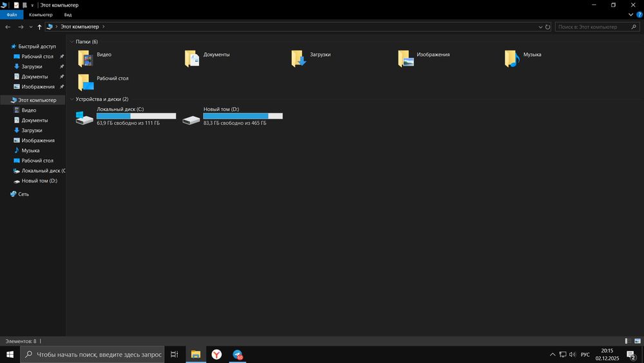Image resolution: width=644 pixels, height=363 pixels.
Task: Select the Локальный диск (C:) drive icon
Action: [84, 117]
